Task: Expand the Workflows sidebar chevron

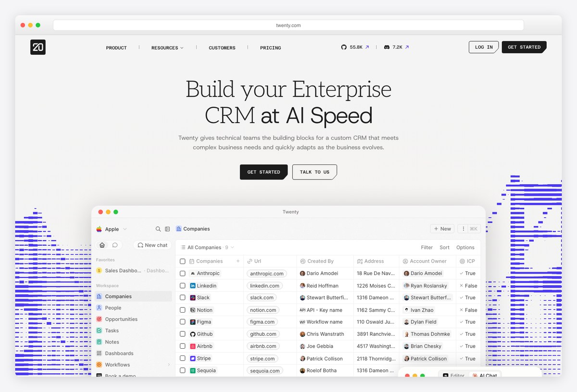Action: (169, 365)
